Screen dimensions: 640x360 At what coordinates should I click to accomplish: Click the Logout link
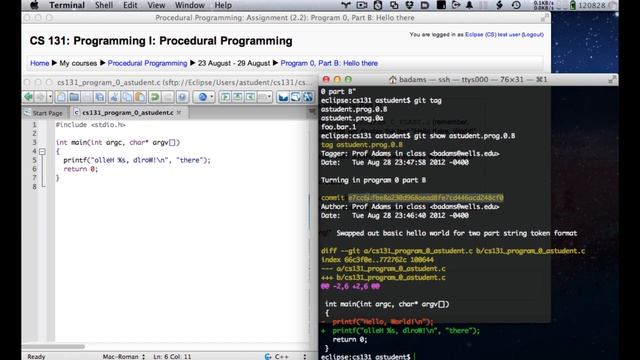click(x=532, y=35)
